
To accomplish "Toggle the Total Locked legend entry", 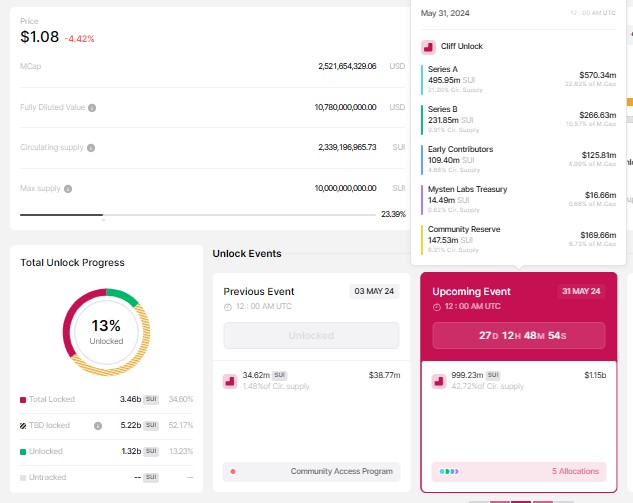I will pos(107,399).
